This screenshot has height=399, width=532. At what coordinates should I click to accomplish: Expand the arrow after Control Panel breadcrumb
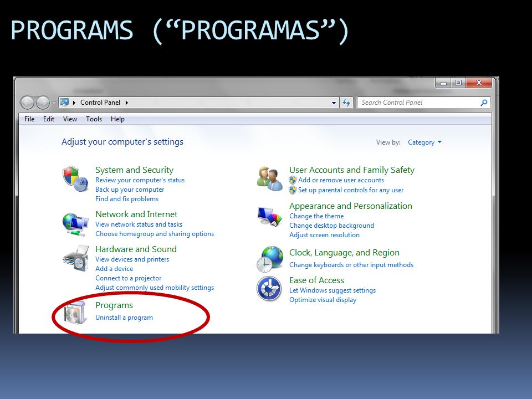pyautogui.click(x=126, y=103)
